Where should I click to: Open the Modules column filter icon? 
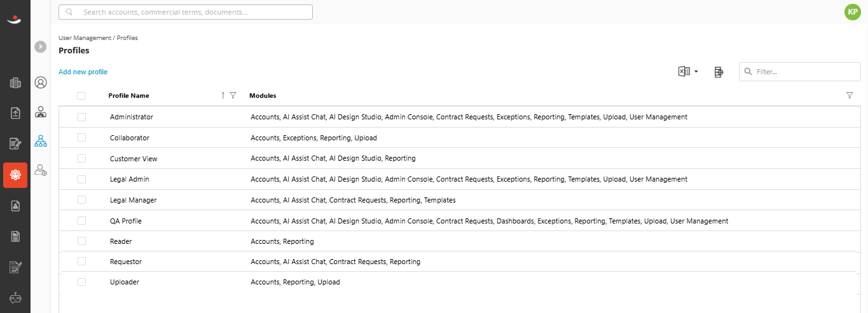pyautogui.click(x=850, y=95)
